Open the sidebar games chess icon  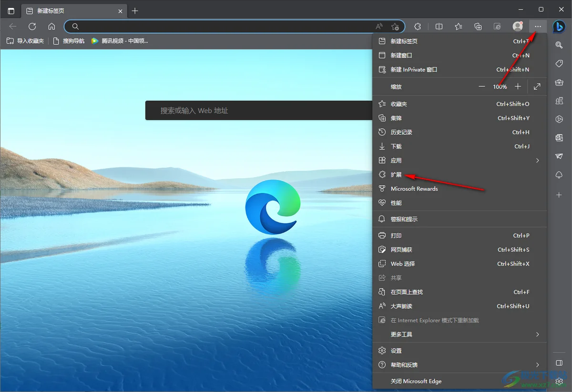[x=559, y=101]
